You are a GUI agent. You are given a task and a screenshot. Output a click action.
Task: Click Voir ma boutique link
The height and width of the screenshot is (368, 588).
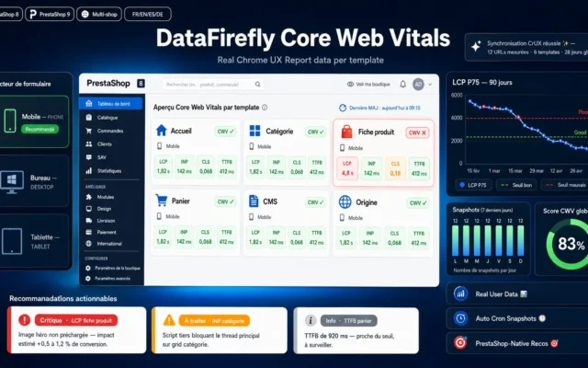point(368,84)
